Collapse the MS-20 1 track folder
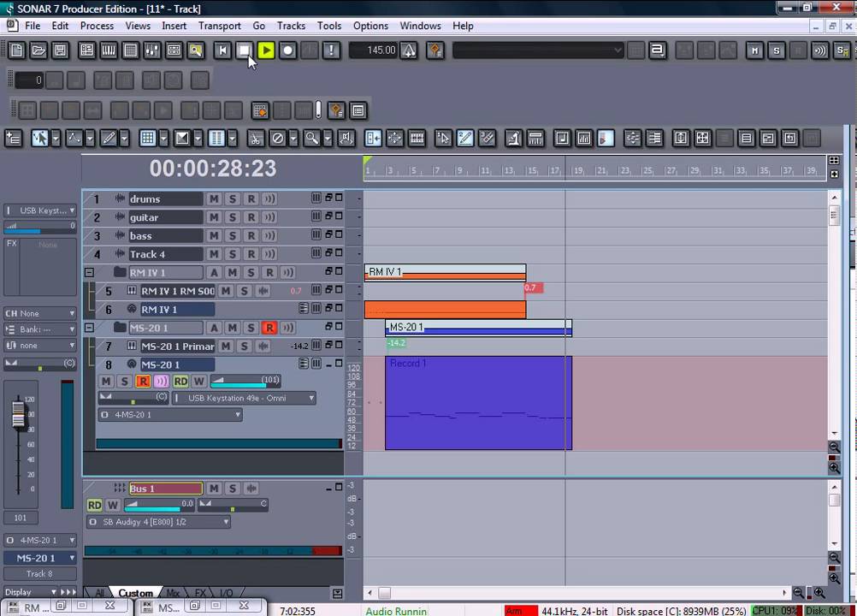 click(x=89, y=328)
